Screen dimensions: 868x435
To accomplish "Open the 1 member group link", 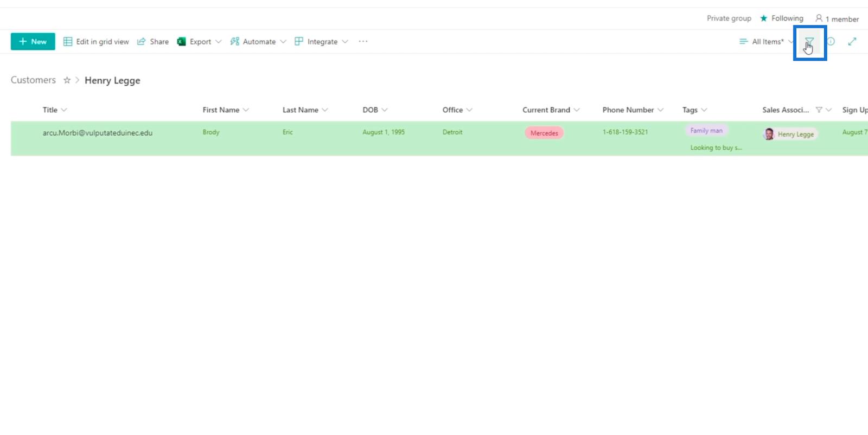I will coord(837,18).
